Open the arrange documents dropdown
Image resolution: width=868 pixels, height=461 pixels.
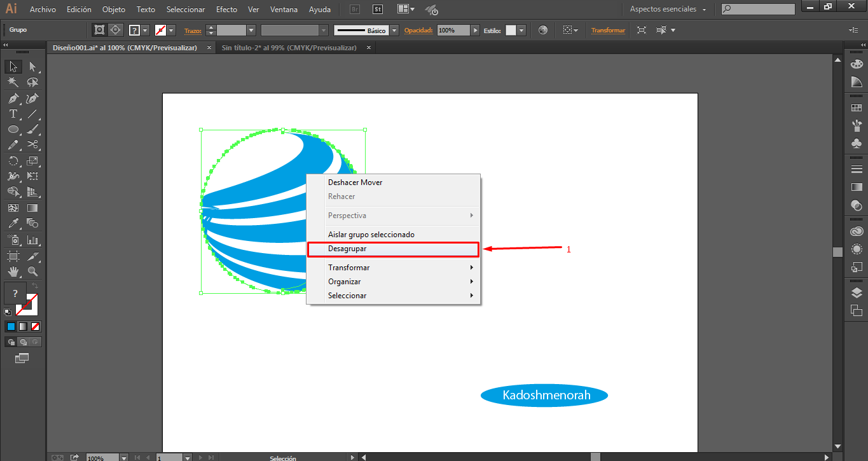pos(406,9)
